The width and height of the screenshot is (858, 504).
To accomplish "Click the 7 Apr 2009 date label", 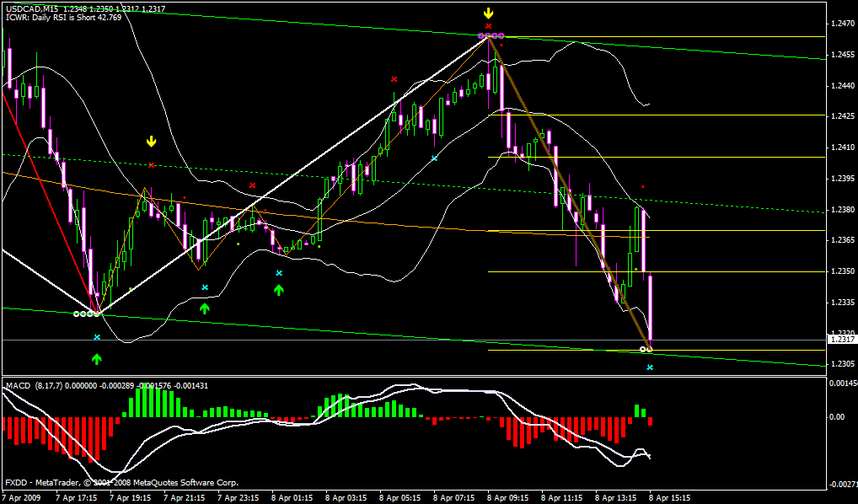I will coord(20,499).
